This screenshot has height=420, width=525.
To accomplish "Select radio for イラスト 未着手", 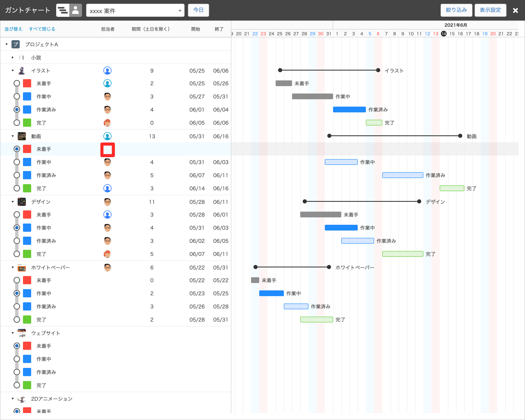I will point(17,83).
